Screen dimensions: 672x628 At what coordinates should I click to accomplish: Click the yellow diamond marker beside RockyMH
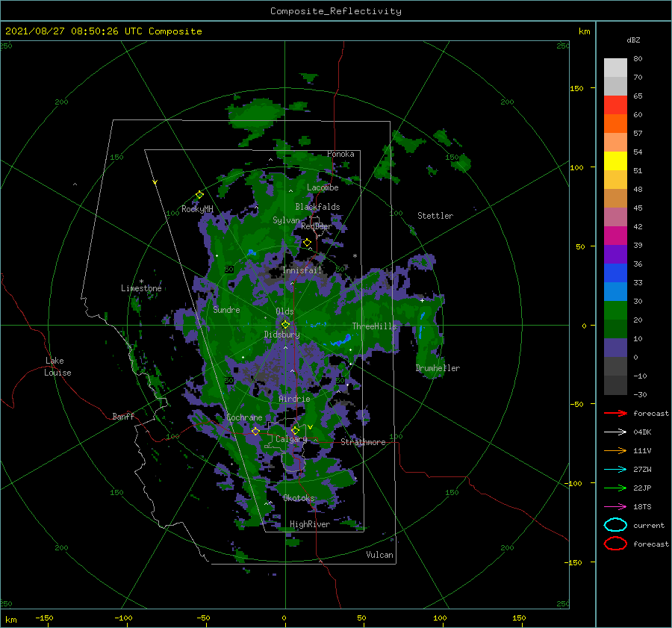pyautogui.click(x=199, y=195)
